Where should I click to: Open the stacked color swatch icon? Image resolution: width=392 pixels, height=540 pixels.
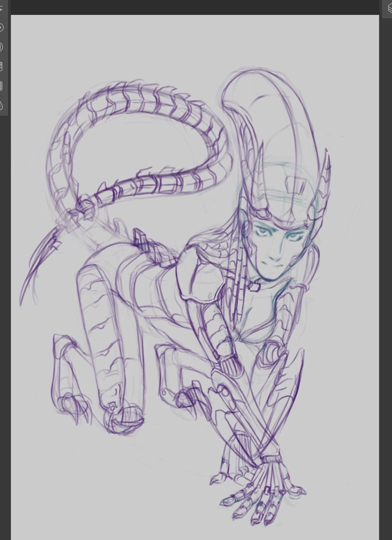[x=1, y=66]
